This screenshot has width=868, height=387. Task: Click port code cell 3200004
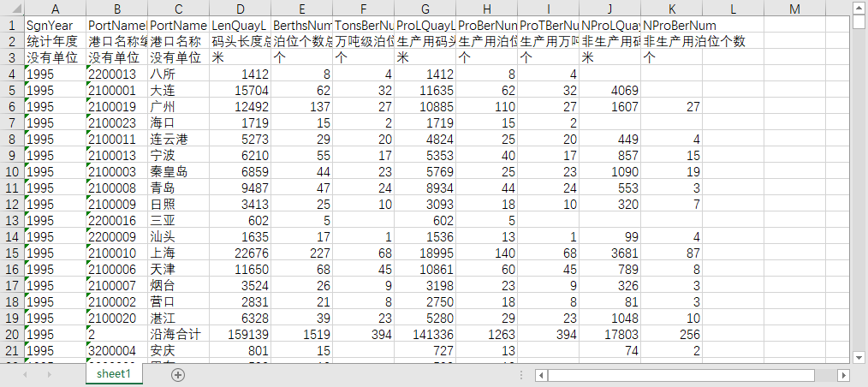pyautogui.click(x=117, y=351)
